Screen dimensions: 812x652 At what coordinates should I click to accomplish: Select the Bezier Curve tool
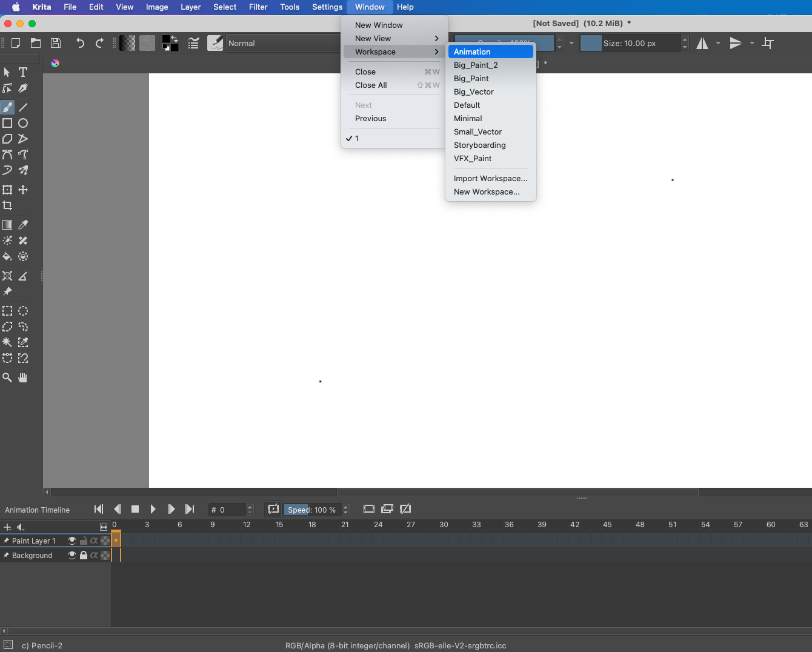(x=7, y=155)
